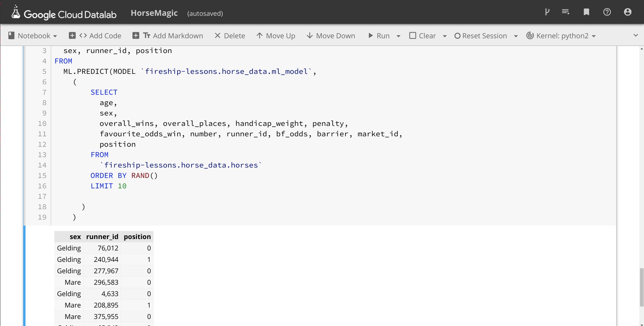Collapse the toolbar with the chevron
644x326 pixels.
point(635,35)
